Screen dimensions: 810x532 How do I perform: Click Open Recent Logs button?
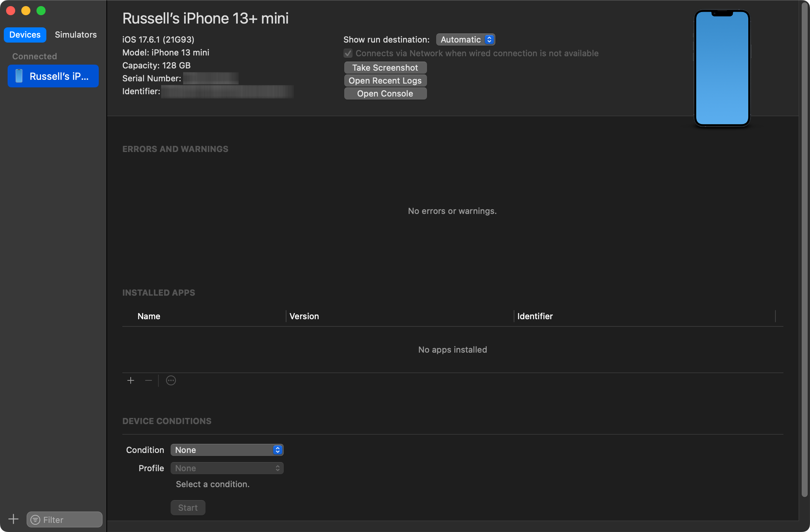click(x=385, y=81)
